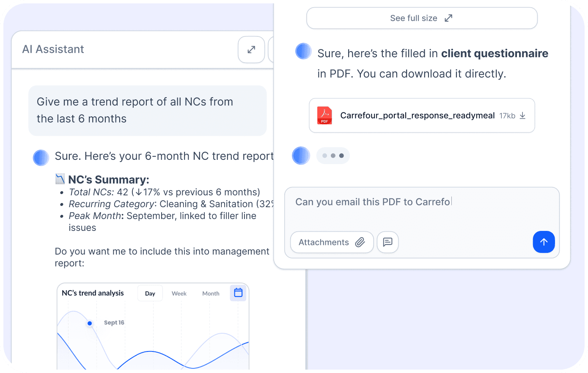588x373 pixels.
Task: Switch trend analysis to Week view
Action: coord(179,293)
